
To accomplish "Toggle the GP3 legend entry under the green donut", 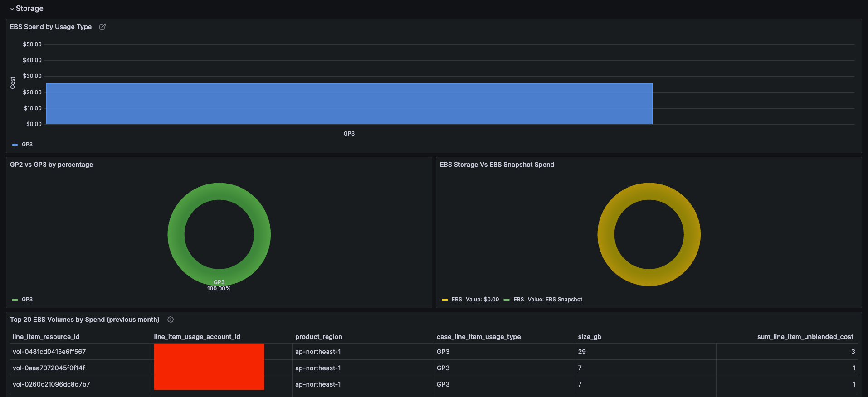I will click(27, 300).
